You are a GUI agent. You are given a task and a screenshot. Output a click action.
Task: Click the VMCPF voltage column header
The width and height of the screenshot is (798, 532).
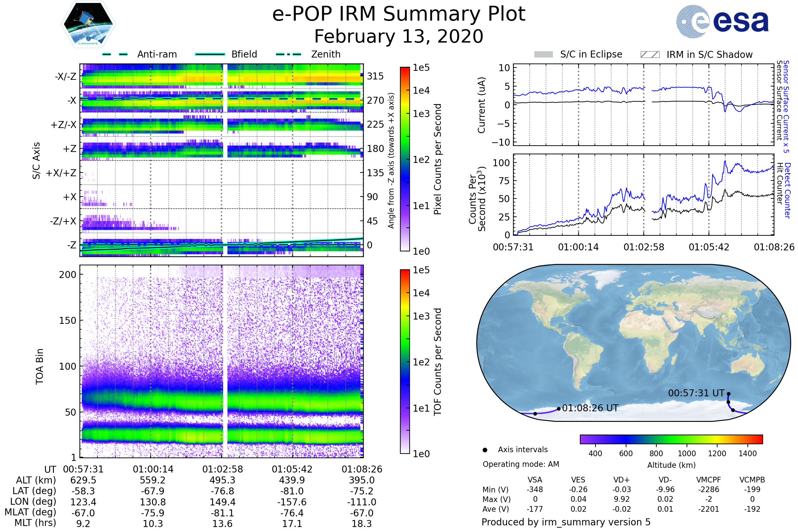pos(709,480)
